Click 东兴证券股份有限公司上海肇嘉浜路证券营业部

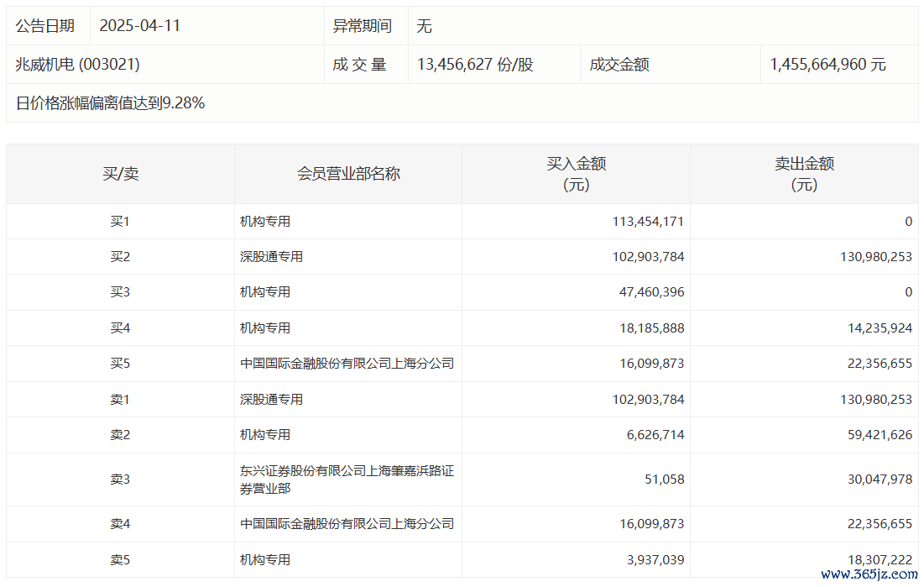click(347, 480)
